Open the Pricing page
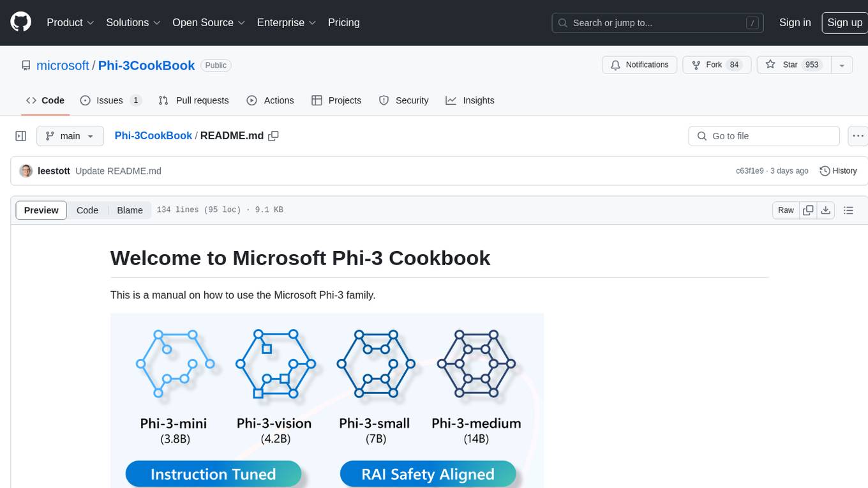868x488 pixels. 344,22
